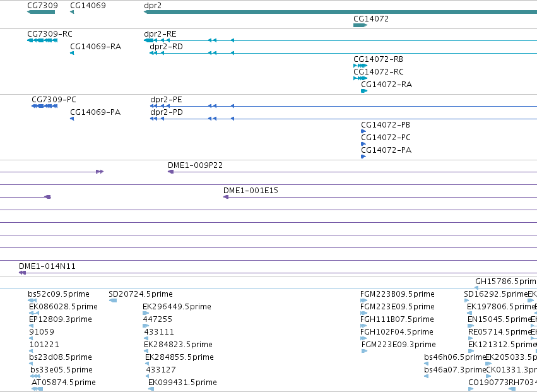
Task: Select the CG14069 gene label
Action: click(x=88, y=6)
